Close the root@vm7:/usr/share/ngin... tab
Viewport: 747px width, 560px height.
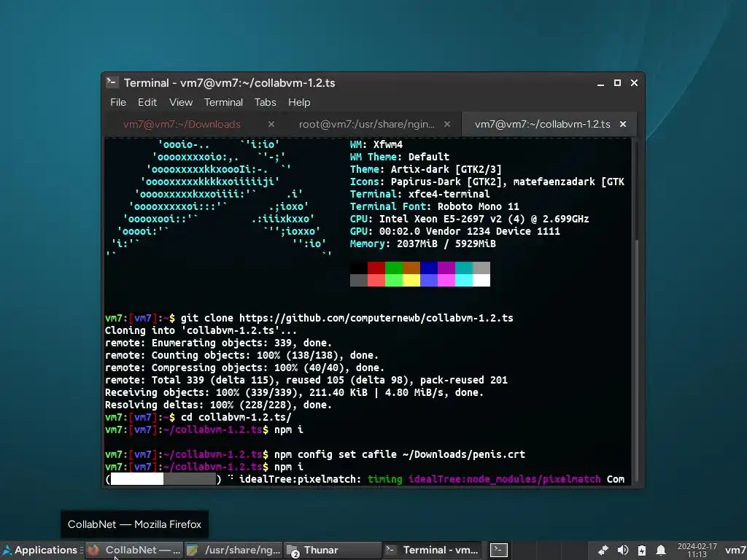[447, 124]
